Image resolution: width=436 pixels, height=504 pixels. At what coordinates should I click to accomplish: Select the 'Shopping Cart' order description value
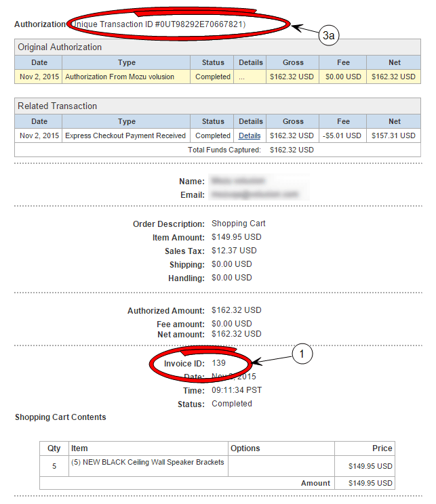point(239,224)
